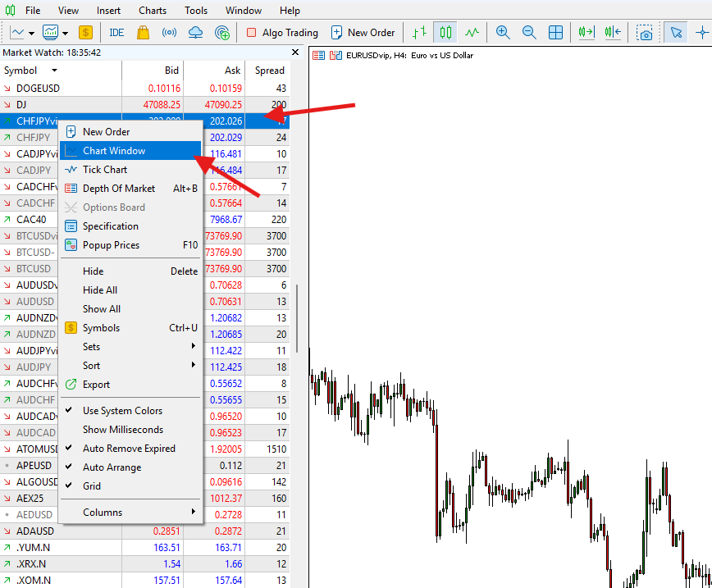Open the Charts menu
Viewport: 712px width, 588px height.
pyautogui.click(x=152, y=10)
